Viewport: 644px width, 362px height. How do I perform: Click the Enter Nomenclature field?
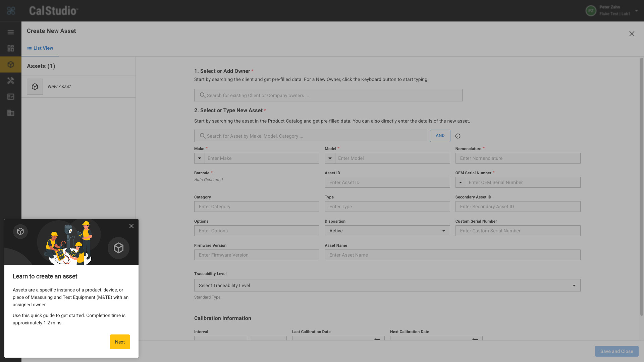click(518, 158)
